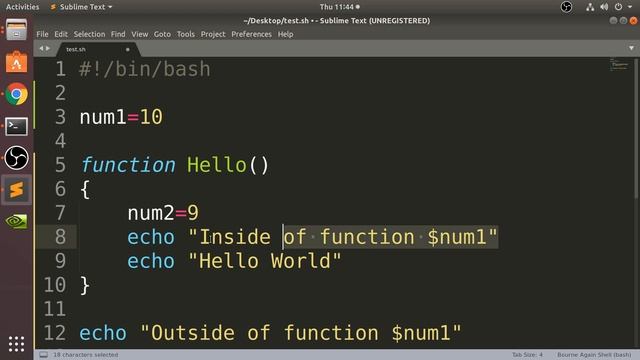This screenshot has height=360, width=640.
Task: Click the function keyword on line 5
Action: click(x=128, y=165)
